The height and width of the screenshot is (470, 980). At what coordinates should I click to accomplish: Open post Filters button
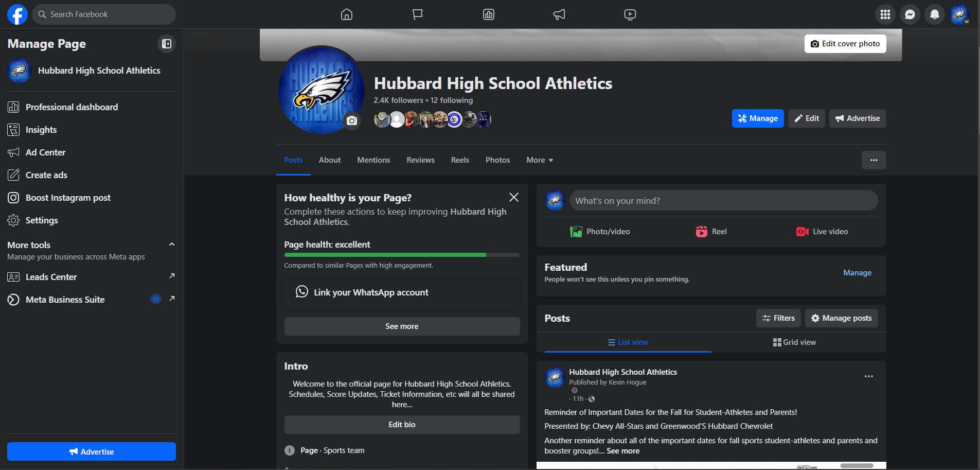click(x=778, y=318)
